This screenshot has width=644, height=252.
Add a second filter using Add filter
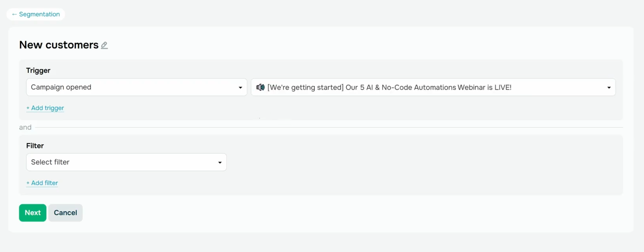[42, 183]
